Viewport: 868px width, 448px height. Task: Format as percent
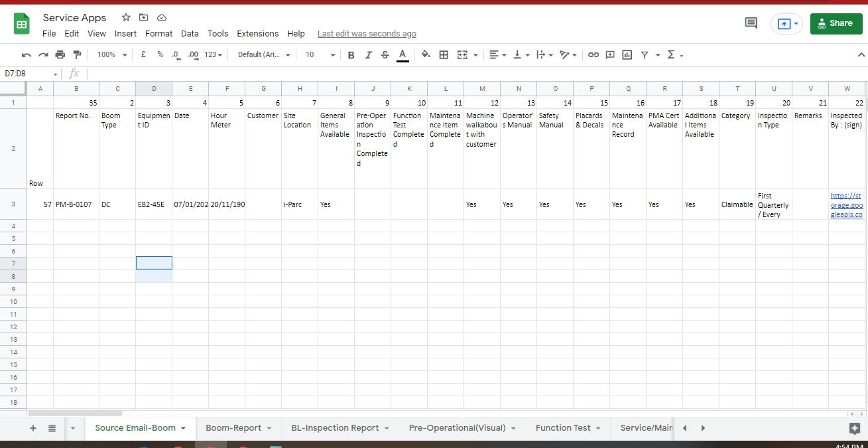pos(160,55)
